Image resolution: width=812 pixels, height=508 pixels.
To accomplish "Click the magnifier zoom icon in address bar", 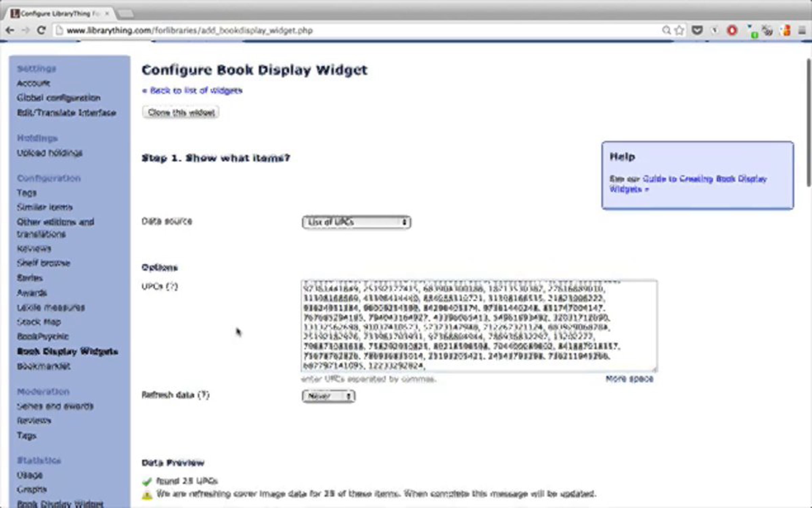I will [x=666, y=30].
